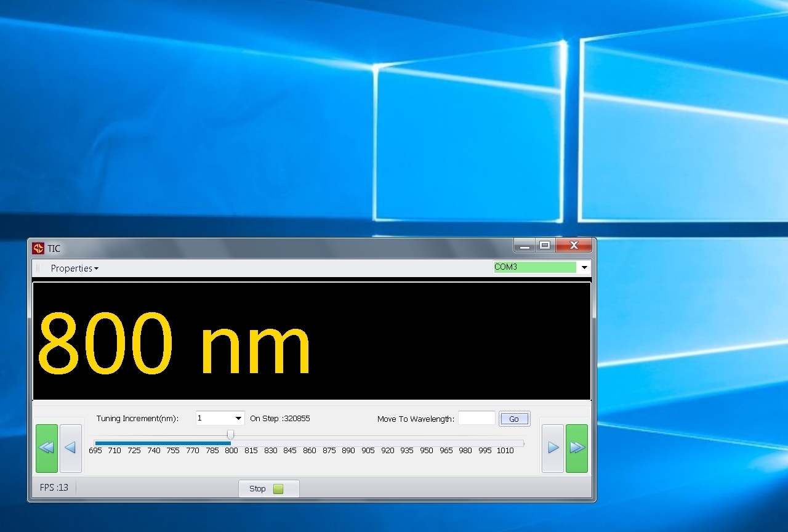
Task: Close the TIC window
Action: 574,246
